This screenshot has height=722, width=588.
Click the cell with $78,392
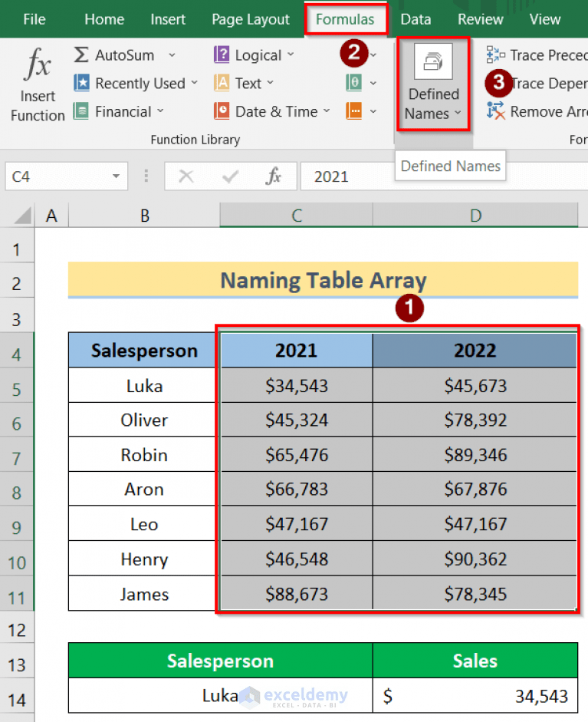(475, 420)
